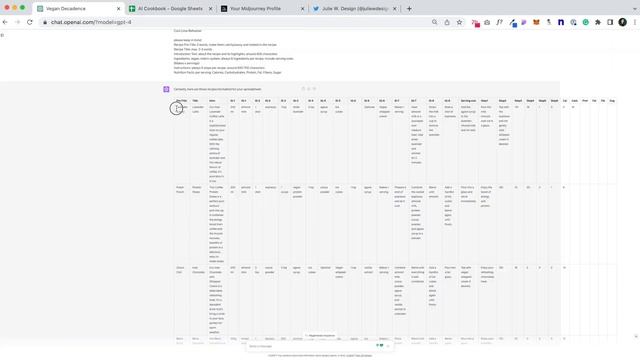Open the MetaMask fox extension
The height and width of the screenshot is (360, 640).
pyautogui.click(x=536, y=22)
